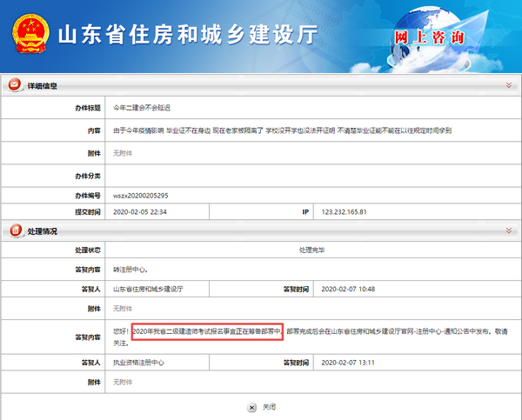522x420 pixels.
Task: Click the national emblem logo in header
Action: click(29, 35)
